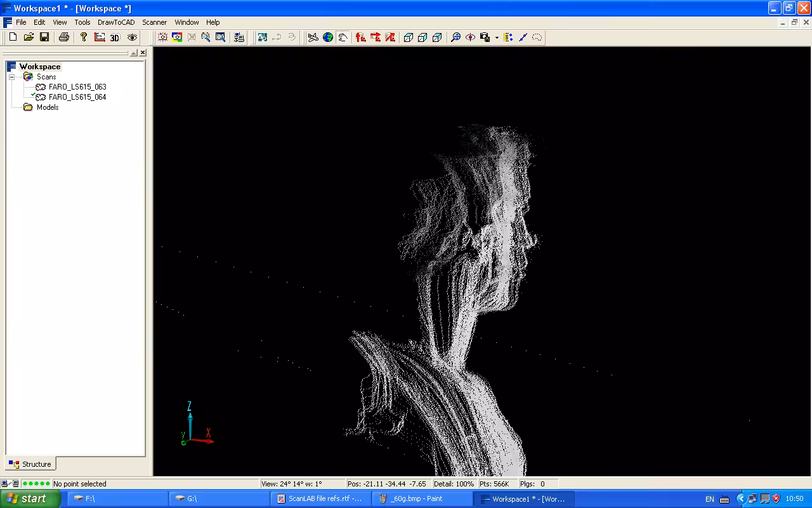Open the Scanner menu
The height and width of the screenshot is (508, 812).
tap(155, 22)
